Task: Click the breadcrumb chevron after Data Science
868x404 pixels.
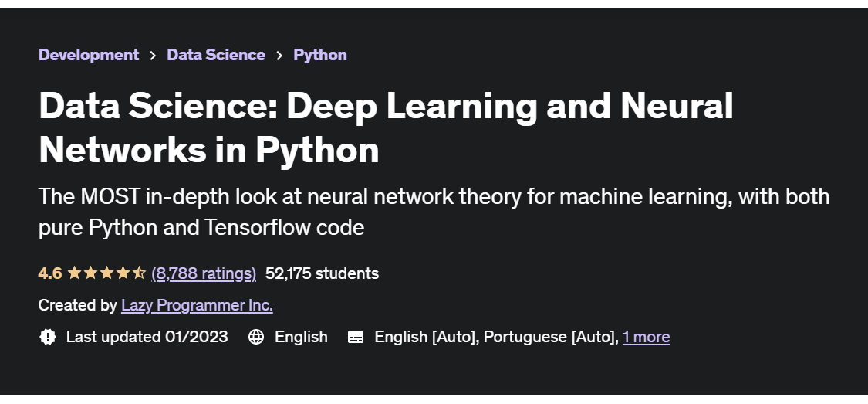Action: pyautogui.click(x=279, y=56)
